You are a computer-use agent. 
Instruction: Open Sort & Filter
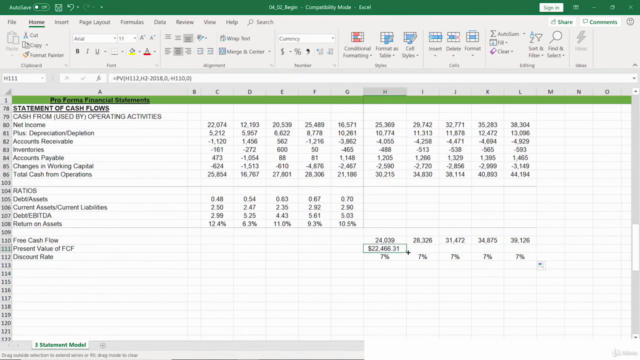click(x=536, y=44)
